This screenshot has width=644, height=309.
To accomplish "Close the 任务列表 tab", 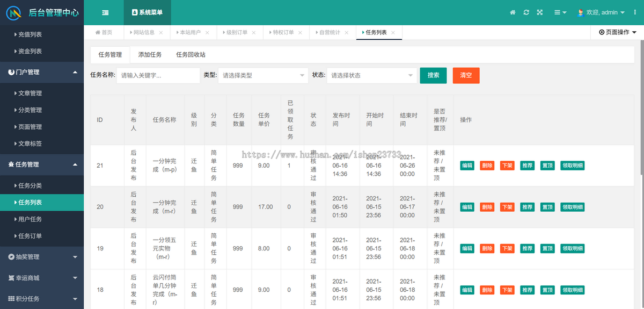I will pos(393,33).
